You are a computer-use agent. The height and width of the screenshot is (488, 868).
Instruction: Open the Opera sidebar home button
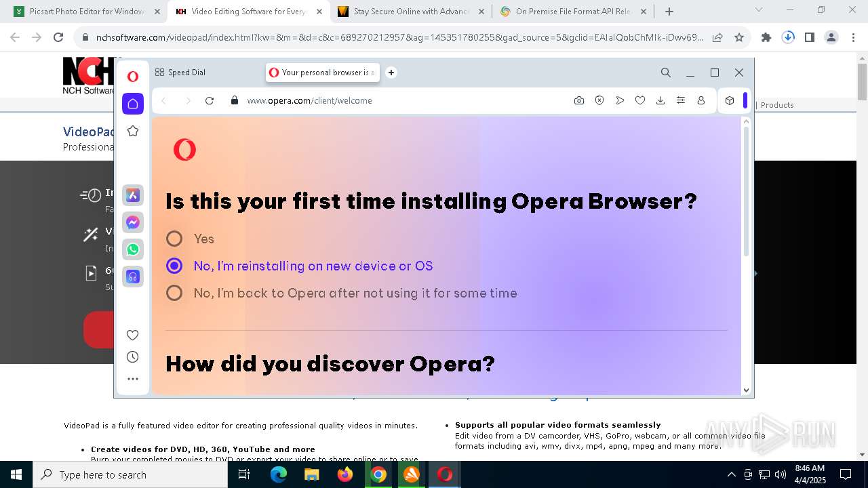pos(133,104)
